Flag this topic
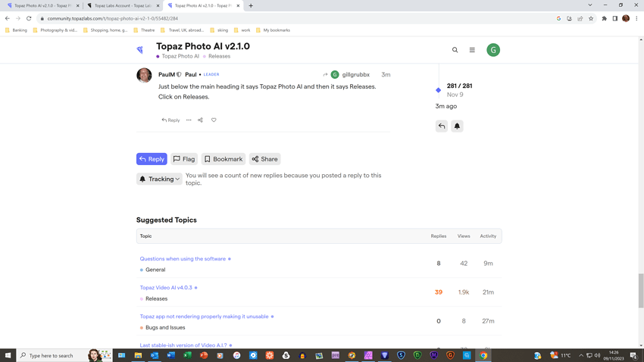 pos(184,159)
